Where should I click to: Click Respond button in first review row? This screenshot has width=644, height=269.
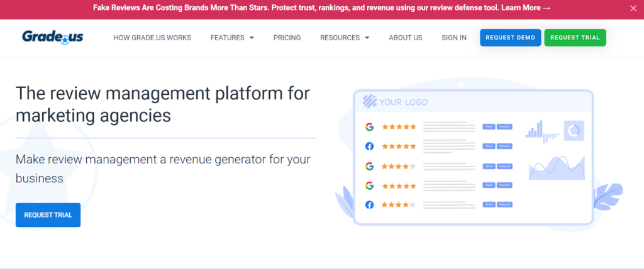pos(504,126)
